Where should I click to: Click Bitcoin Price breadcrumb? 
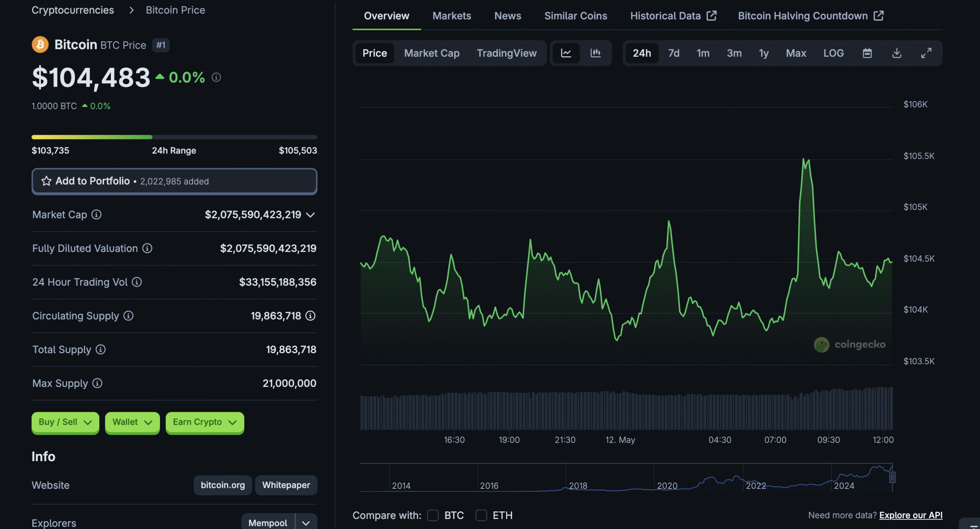coord(175,10)
